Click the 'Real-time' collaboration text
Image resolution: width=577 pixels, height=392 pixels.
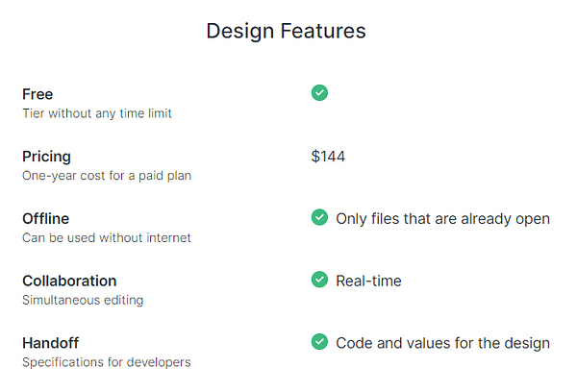tap(368, 281)
